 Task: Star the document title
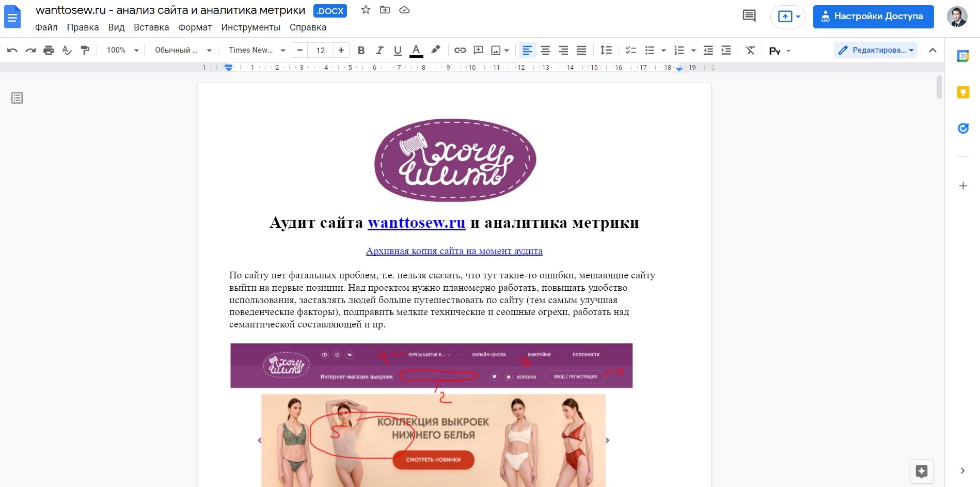tap(366, 10)
